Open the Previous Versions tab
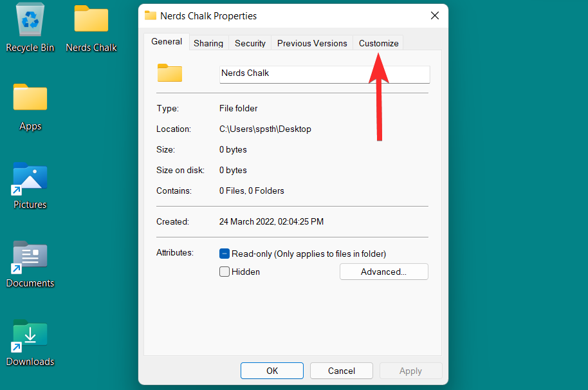Viewport: 588px width, 390px height. coord(312,43)
